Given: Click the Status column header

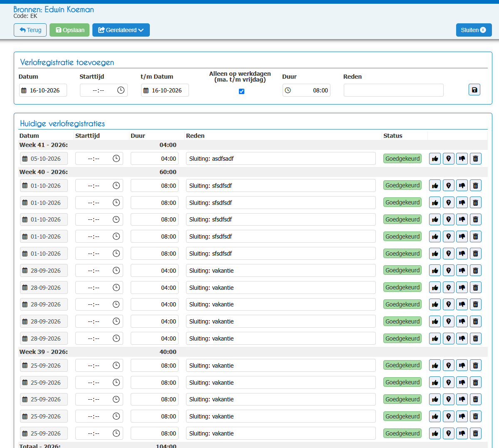Looking at the screenshot, I should [x=393, y=136].
